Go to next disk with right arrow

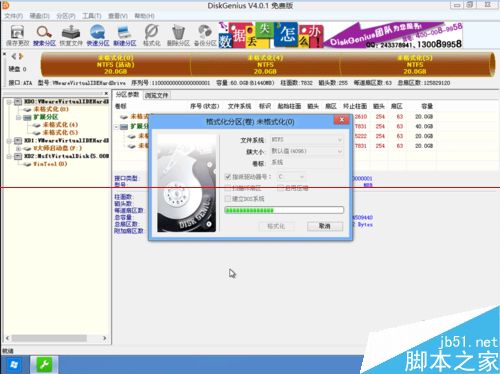tap(21, 56)
